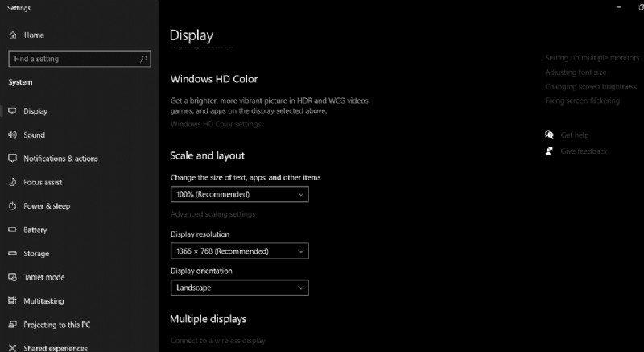Click the Projecting to this PC icon
The image size is (644, 352).
(x=12, y=325)
